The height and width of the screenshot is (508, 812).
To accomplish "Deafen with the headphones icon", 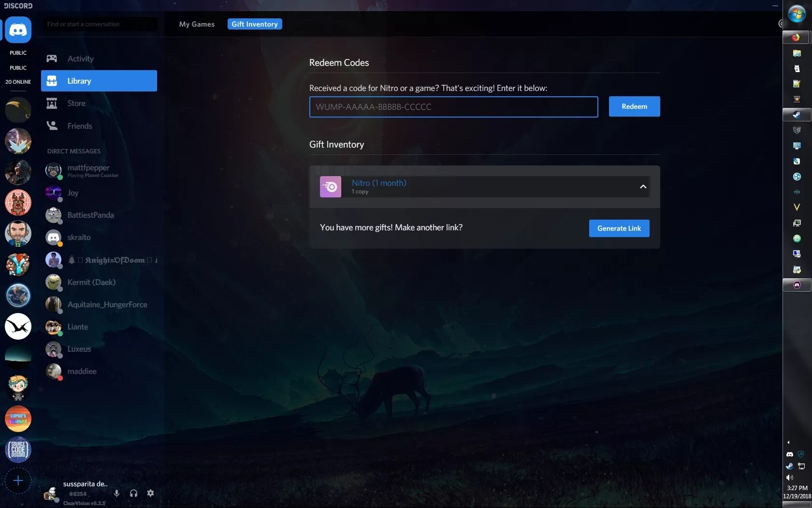I will (133, 493).
